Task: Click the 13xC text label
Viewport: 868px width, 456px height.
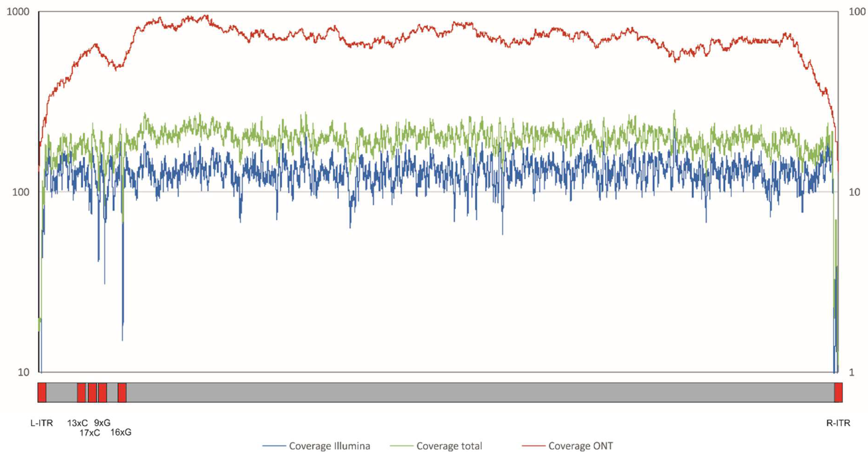Action: [x=77, y=423]
